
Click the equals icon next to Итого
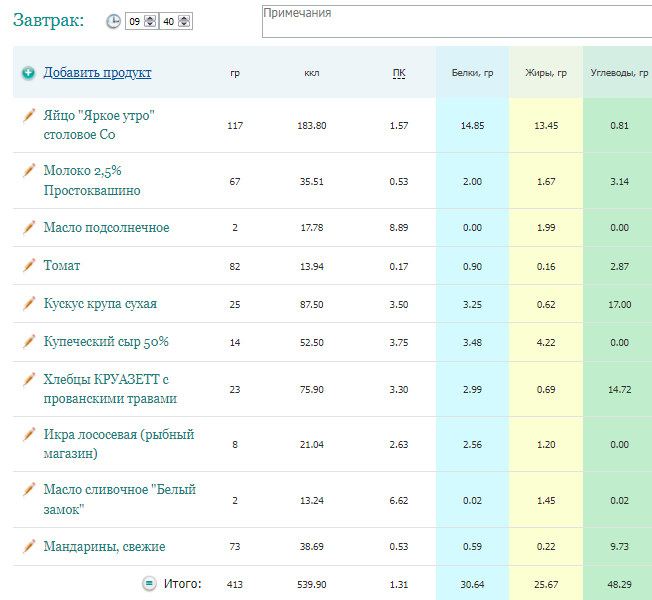click(x=149, y=584)
